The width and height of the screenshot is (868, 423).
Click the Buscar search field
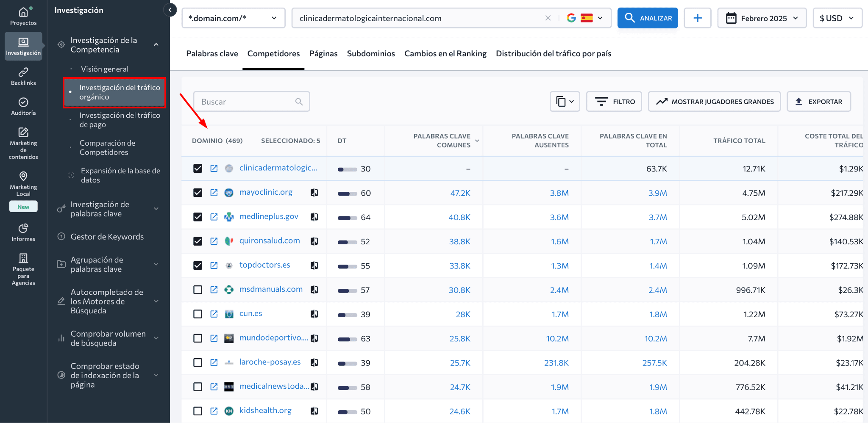251,102
